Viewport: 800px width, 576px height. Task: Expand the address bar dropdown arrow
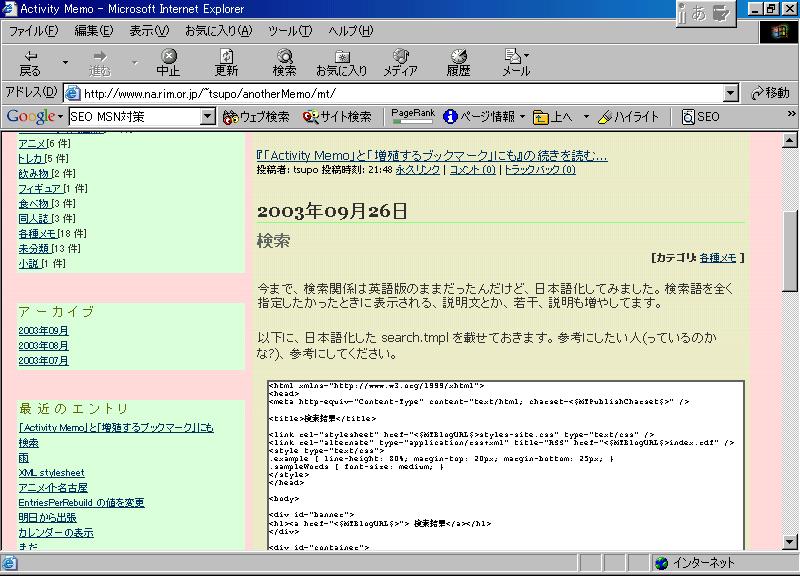coord(730,93)
